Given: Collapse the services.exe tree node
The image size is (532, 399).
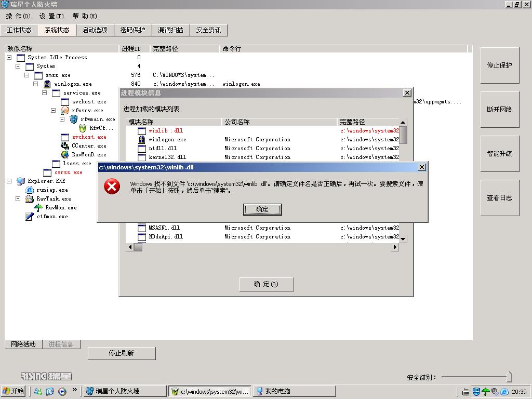Looking at the screenshot, I should coord(45,92).
